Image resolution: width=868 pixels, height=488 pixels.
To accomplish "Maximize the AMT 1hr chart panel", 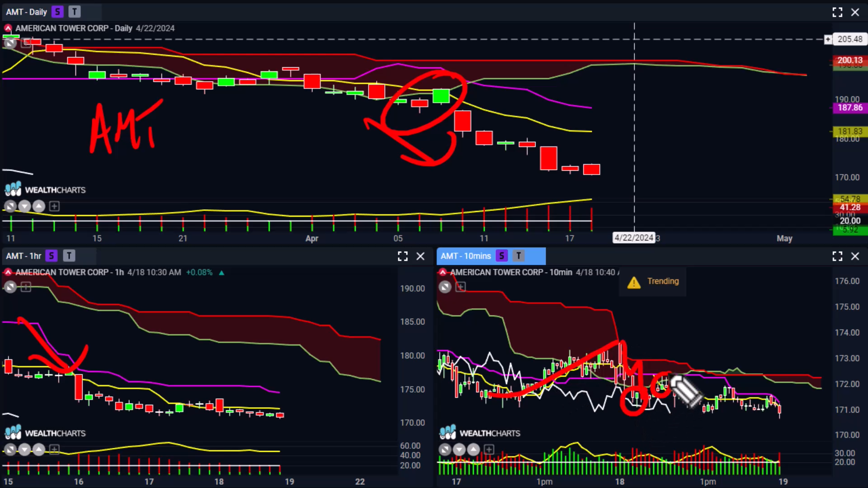I will 402,256.
